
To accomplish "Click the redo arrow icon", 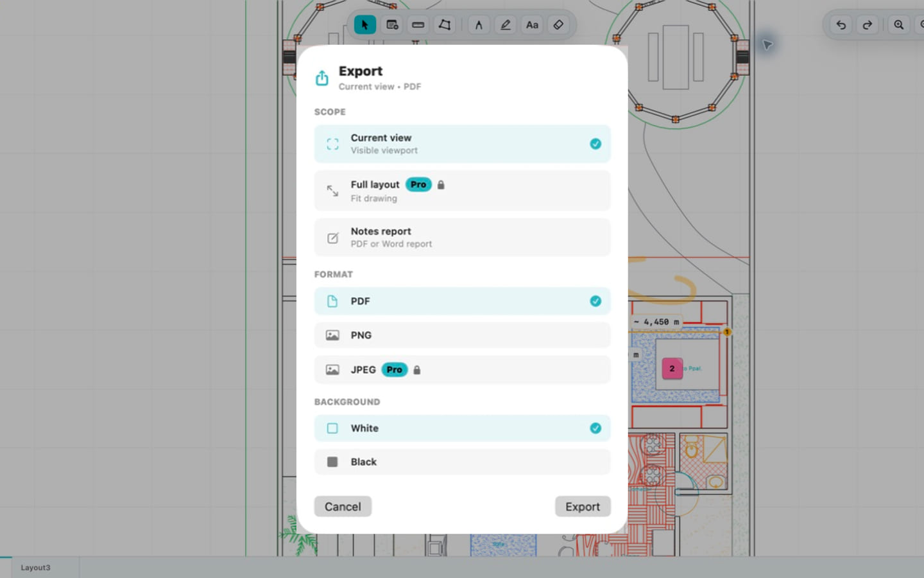I will click(x=868, y=25).
